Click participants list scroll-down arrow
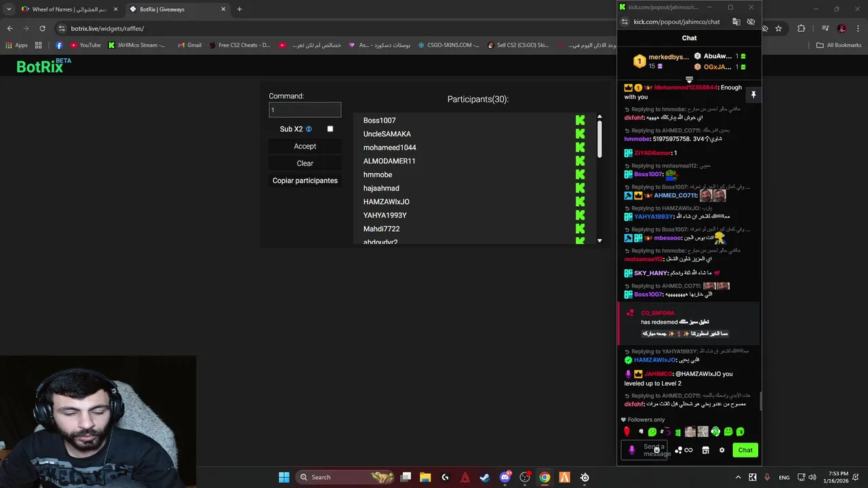The height and width of the screenshot is (488, 868). coord(599,241)
